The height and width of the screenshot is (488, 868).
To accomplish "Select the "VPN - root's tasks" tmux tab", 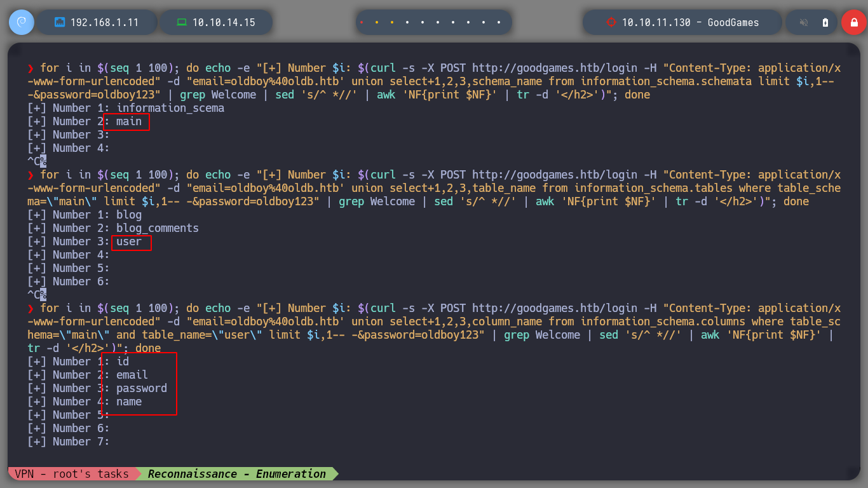I will (71, 474).
